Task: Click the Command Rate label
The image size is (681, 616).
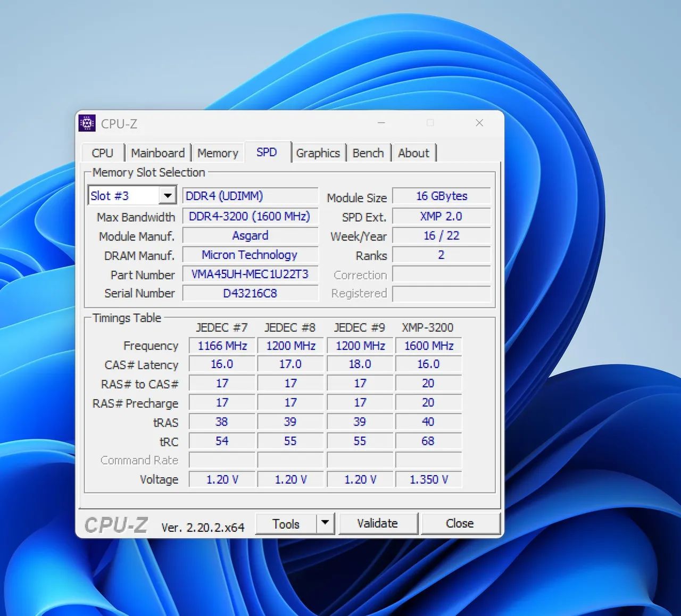Action: click(139, 460)
